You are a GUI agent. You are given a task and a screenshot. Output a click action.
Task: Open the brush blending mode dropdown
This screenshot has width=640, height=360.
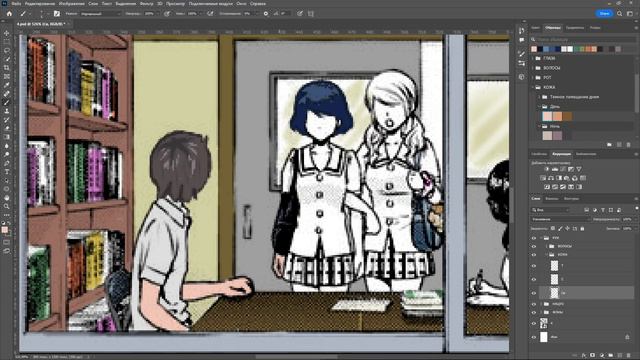[x=100, y=13]
